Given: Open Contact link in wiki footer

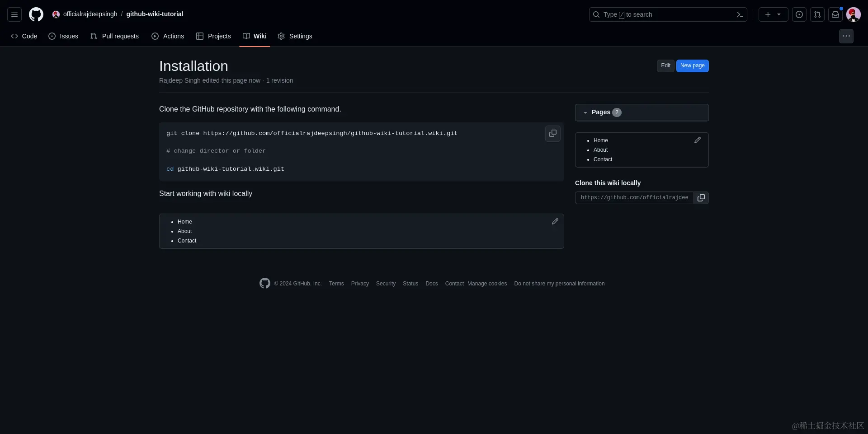Looking at the screenshot, I should pyautogui.click(x=187, y=241).
